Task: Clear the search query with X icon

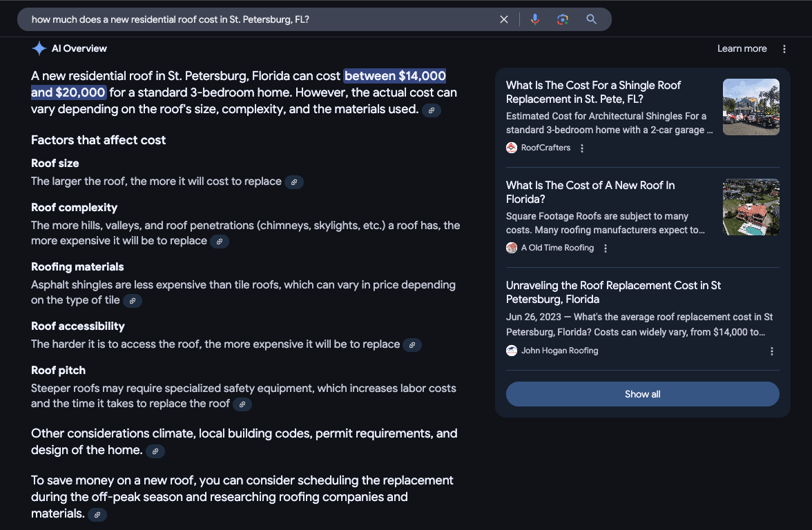Action: click(x=504, y=19)
